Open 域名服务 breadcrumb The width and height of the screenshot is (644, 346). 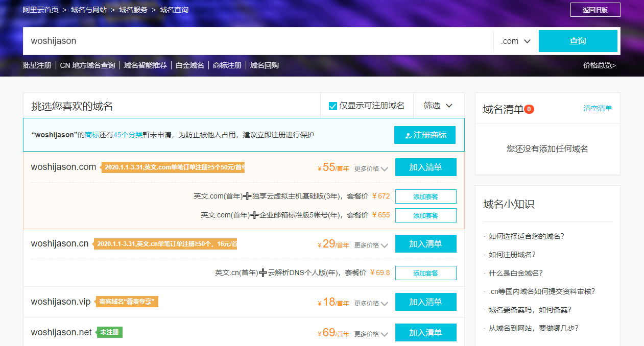pos(133,10)
